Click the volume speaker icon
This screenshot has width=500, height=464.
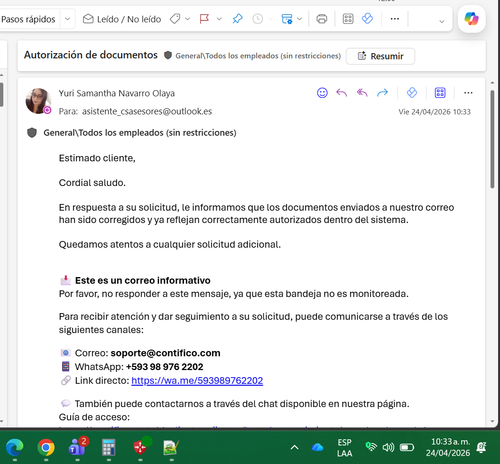click(x=388, y=447)
